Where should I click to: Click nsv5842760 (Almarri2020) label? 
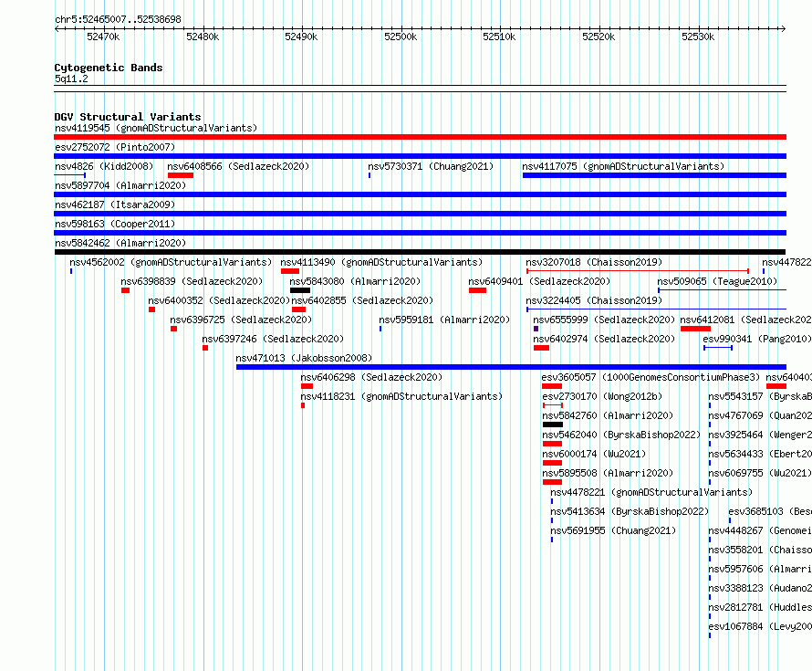[x=608, y=415]
